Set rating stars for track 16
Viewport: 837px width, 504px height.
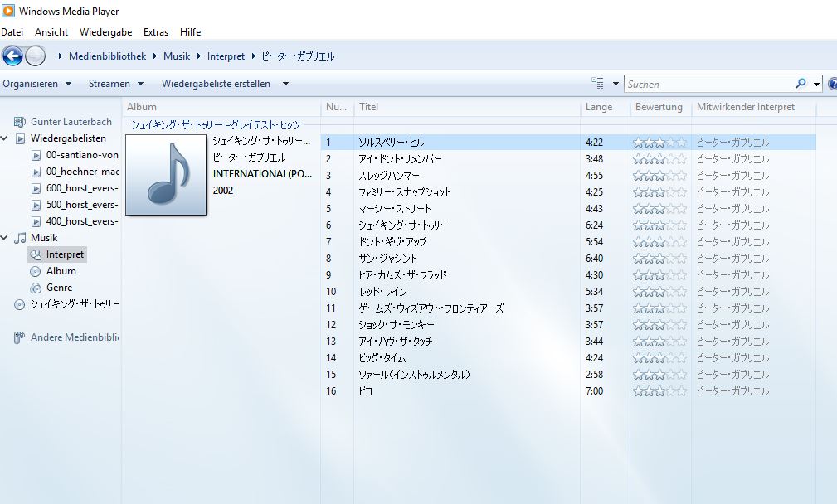pos(659,391)
